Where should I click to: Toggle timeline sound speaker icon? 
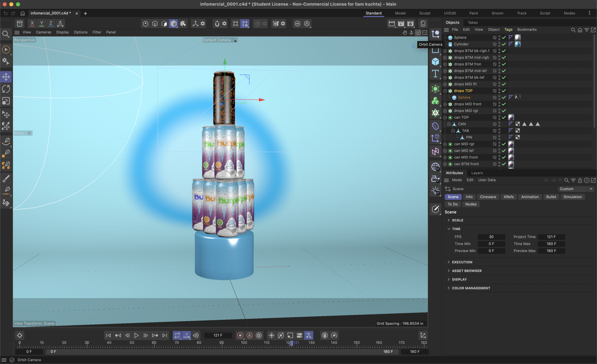196,335
